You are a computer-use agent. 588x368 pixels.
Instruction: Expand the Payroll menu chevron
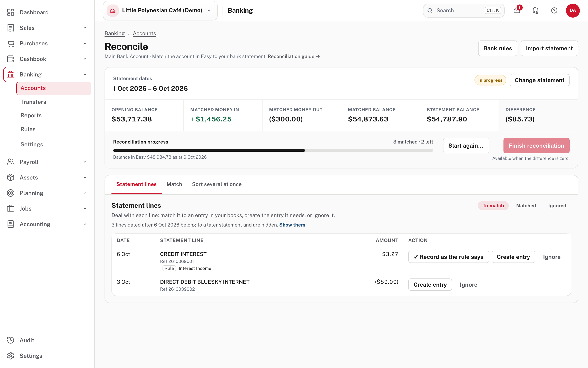[x=85, y=162]
